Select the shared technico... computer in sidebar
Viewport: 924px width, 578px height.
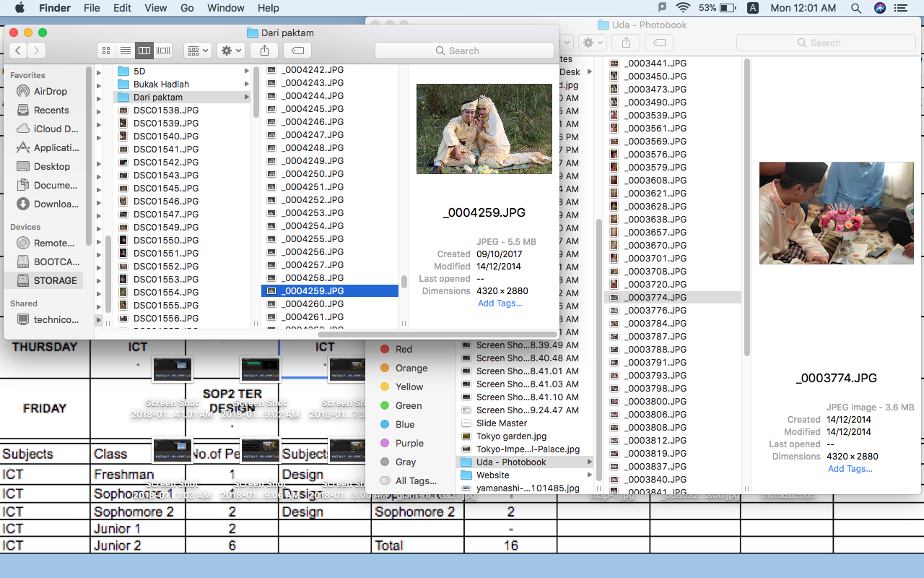(48, 320)
